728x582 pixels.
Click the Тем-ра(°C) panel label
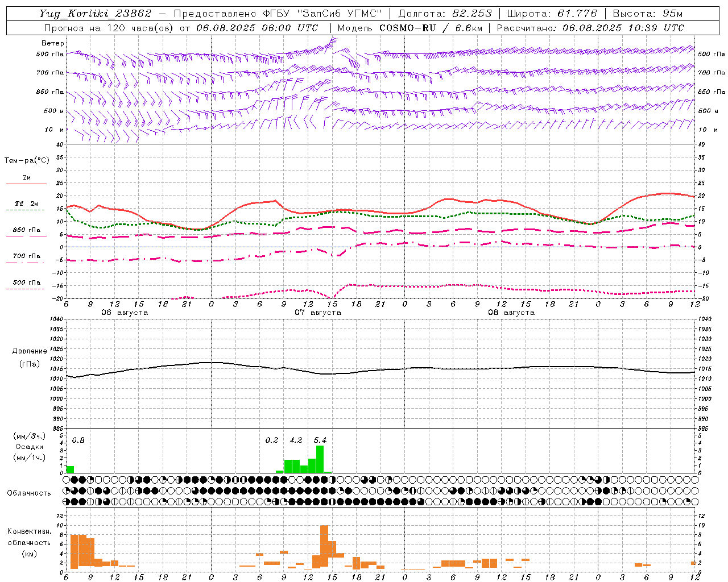[27, 161]
